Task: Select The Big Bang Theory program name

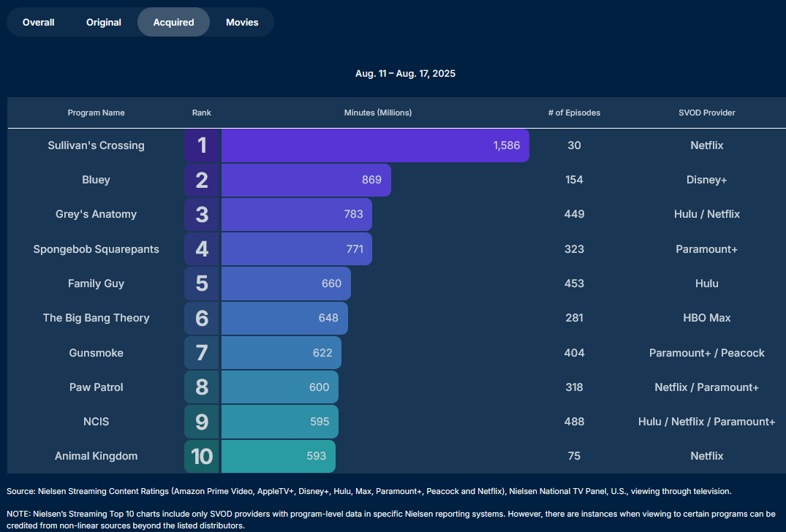Action: pyautogui.click(x=97, y=318)
